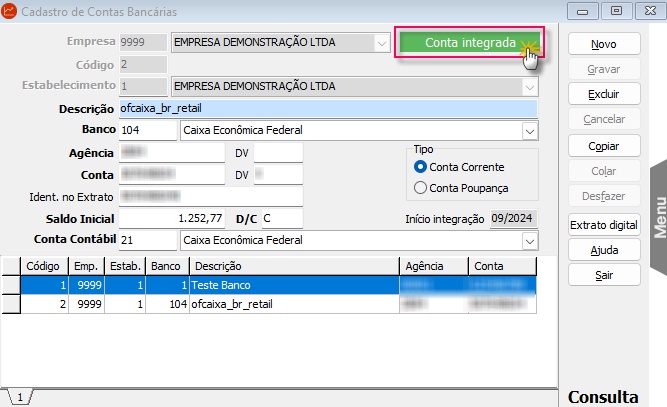Open the side Menu tab
This screenshot has height=407, width=667.
point(658,215)
